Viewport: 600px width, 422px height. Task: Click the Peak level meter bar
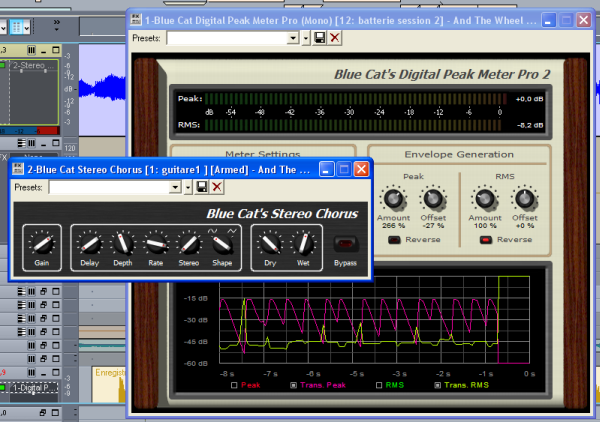356,99
